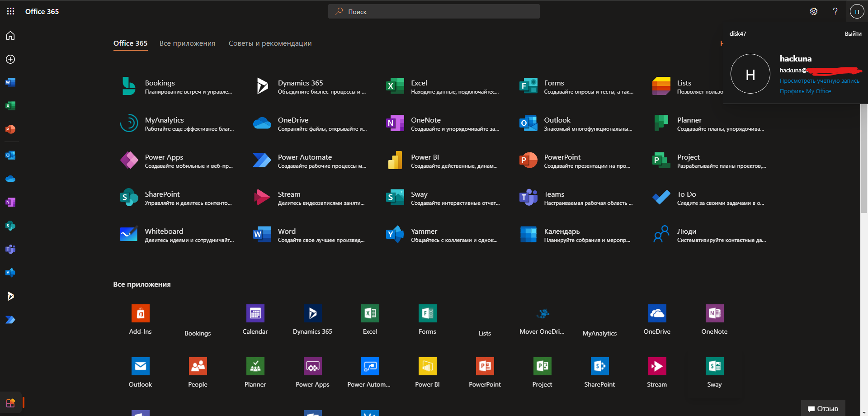868x416 pixels.
Task: Open SharePoint from the left sidebar
Action: 10,226
